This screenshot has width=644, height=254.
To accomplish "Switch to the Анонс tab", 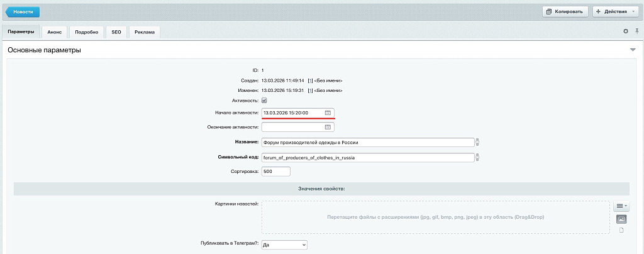I will tap(55, 31).
